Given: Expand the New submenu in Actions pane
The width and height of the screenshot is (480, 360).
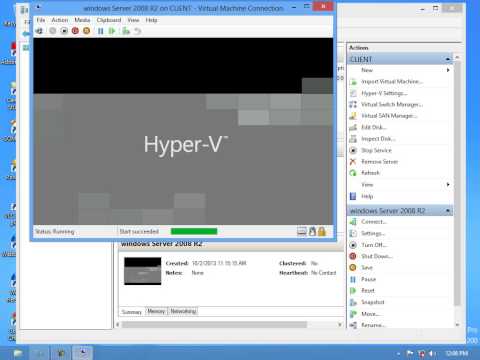Looking at the screenshot, I should (x=400, y=70).
